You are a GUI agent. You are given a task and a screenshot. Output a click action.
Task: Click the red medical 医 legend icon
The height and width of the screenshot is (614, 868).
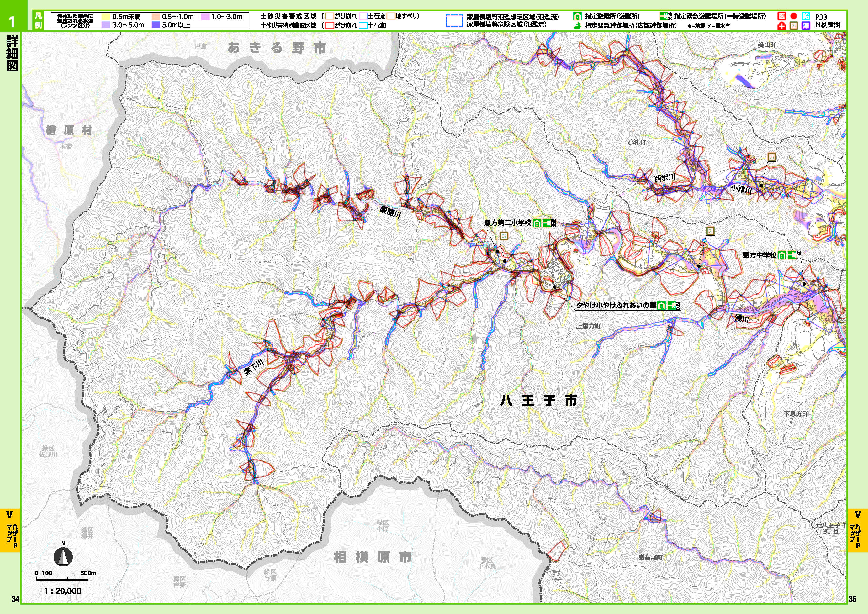[x=782, y=16]
